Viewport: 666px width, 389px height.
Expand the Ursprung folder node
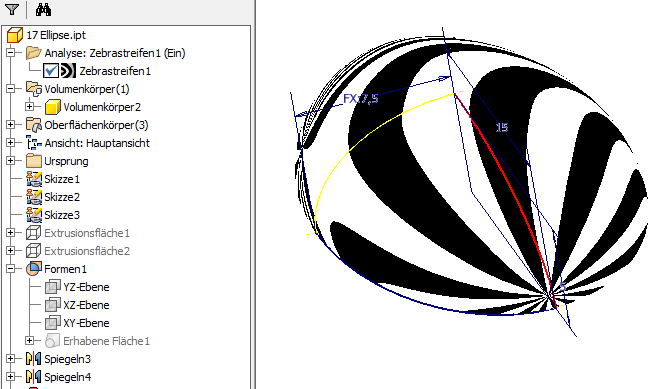(x=11, y=161)
